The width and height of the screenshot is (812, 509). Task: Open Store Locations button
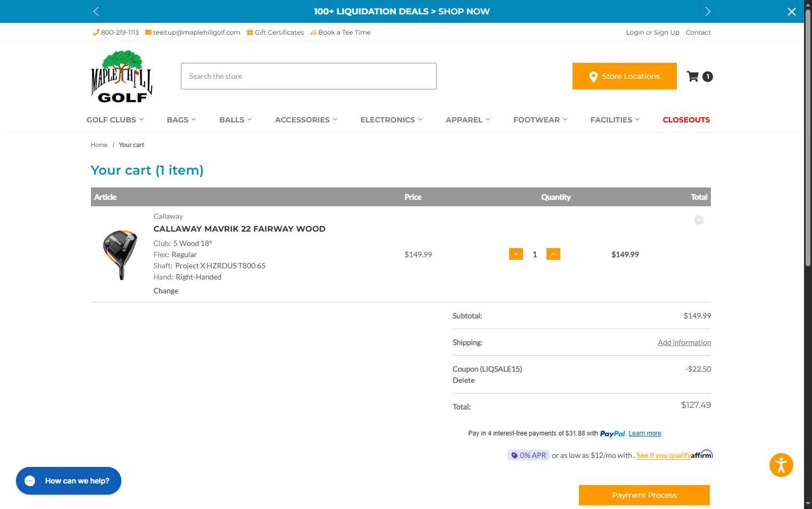625,76
